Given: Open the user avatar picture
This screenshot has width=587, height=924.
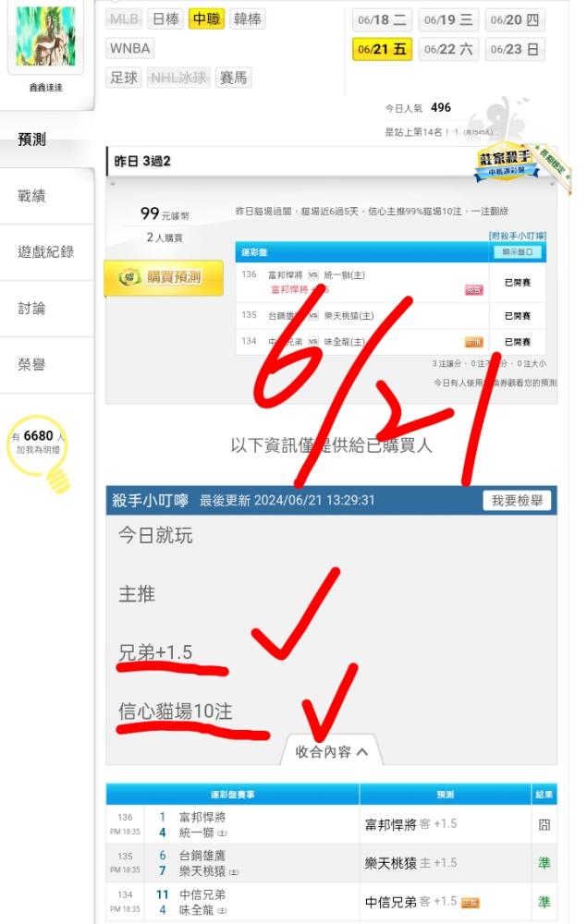Looking at the screenshot, I should tap(46, 37).
